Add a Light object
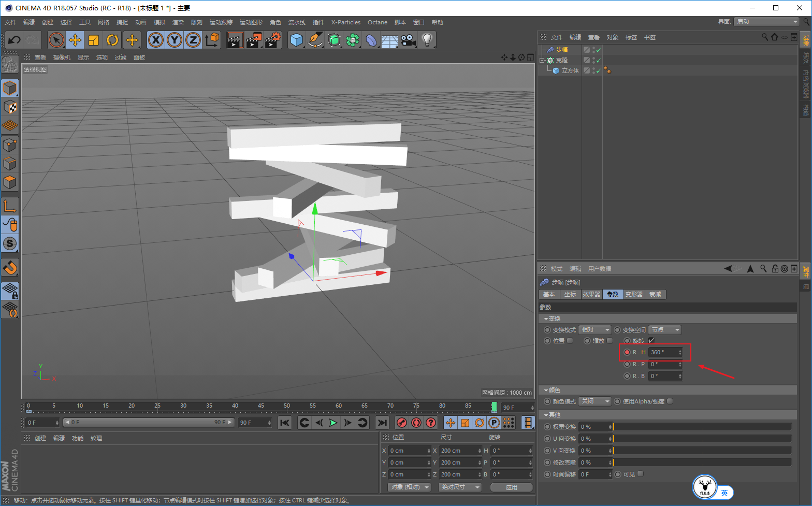The height and width of the screenshot is (506, 812). point(427,40)
